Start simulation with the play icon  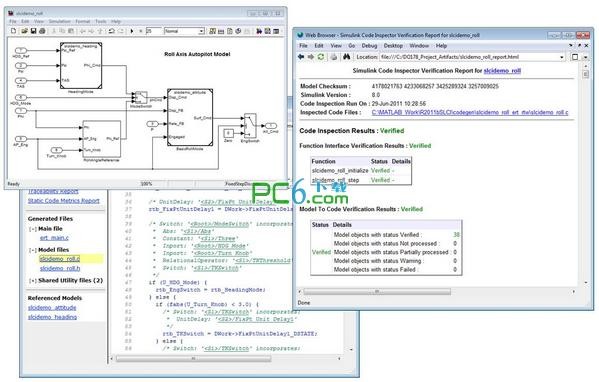pyautogui.click(x=132, y=31)
